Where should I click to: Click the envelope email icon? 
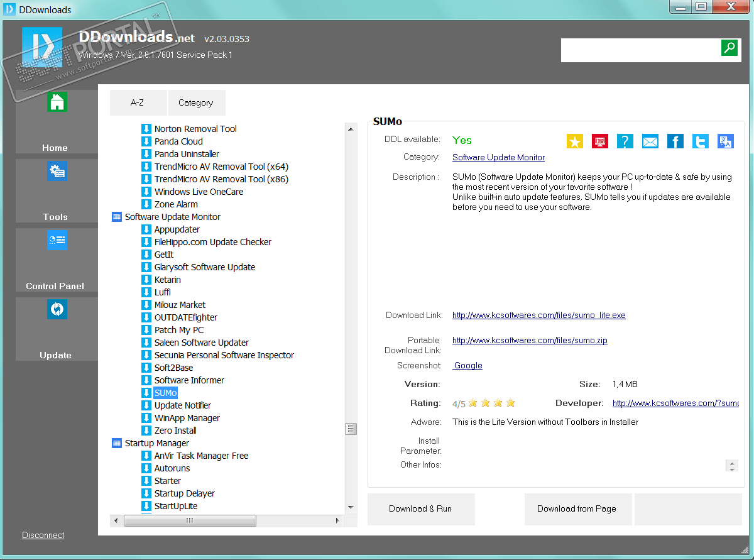(x=650, y=141)
